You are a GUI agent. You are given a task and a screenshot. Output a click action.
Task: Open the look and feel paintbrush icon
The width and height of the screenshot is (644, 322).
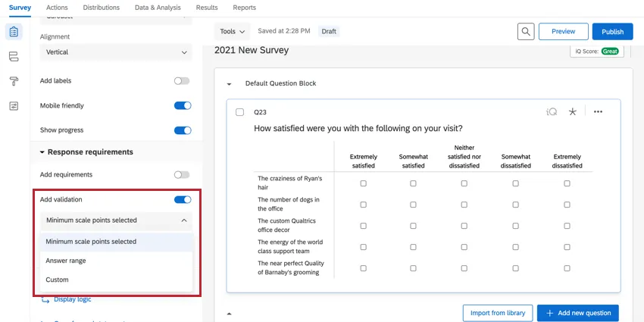coord(14,81)
